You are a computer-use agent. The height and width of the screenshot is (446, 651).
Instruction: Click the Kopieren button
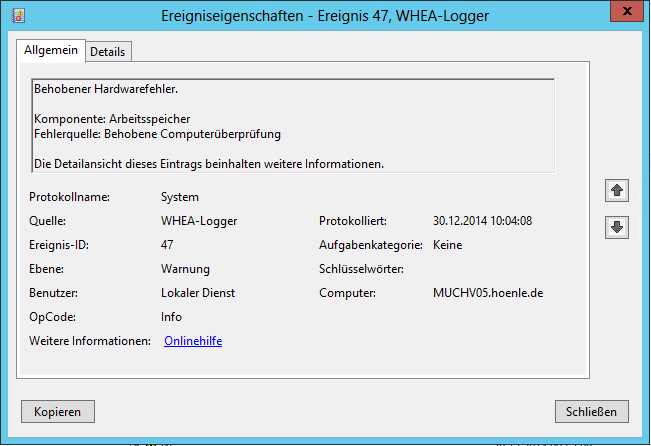pyautogui.click(x=58, y=412)
